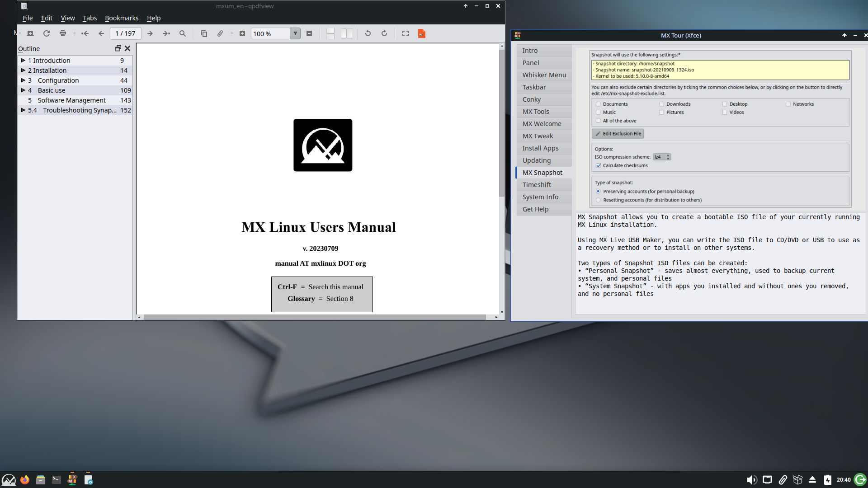Open the search magnifier in qpdfview

[x=183, y=33]
